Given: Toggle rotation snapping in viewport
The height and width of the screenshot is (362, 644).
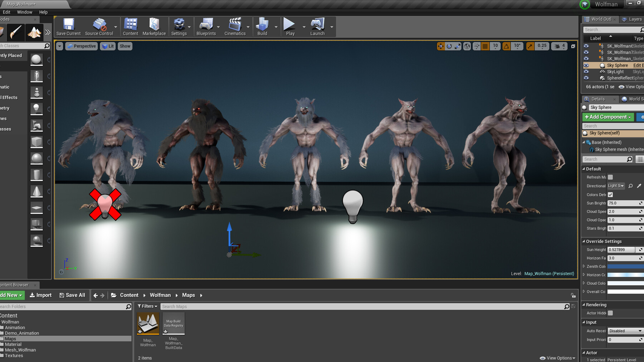Looking at the screenshot, I should pos(506,46).
